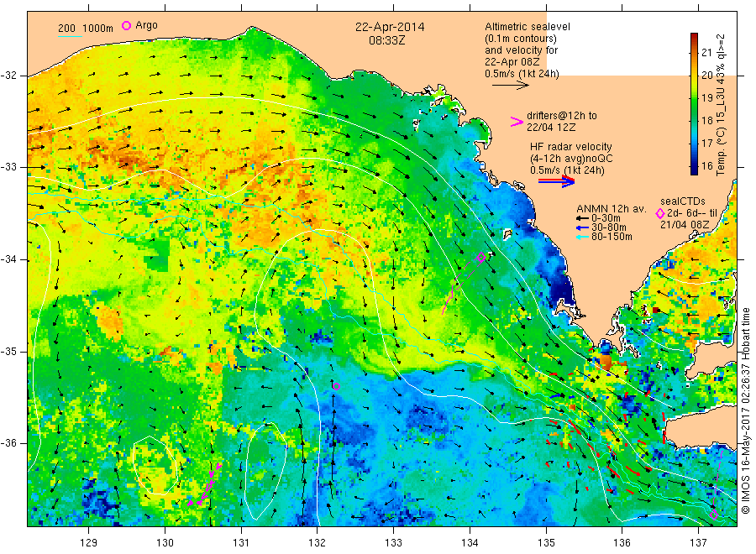Click the sealCTDs label text
The width and height of the screenshot is (756, 554).
point(682,201)
